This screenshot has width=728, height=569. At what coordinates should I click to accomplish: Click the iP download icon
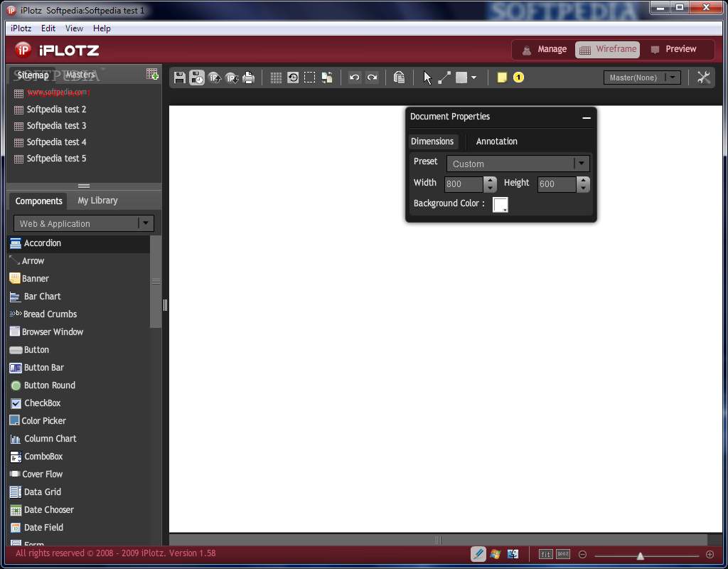click(x=232, y=78)
